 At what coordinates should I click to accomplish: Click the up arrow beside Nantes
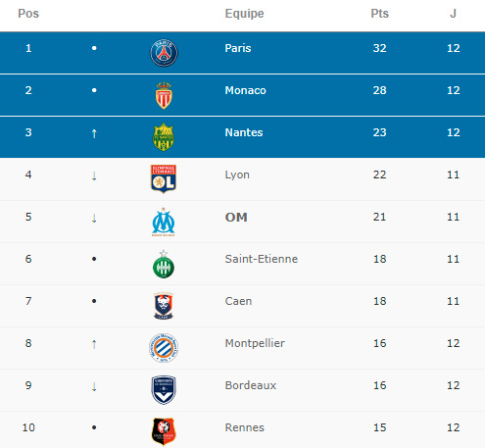[x=94, y=133]
